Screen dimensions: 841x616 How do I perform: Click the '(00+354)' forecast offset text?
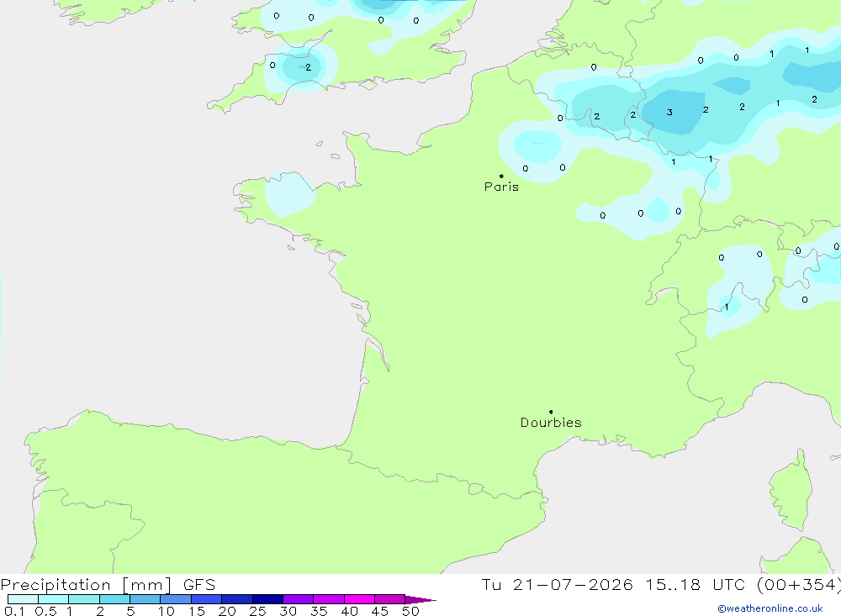point(799,585)
